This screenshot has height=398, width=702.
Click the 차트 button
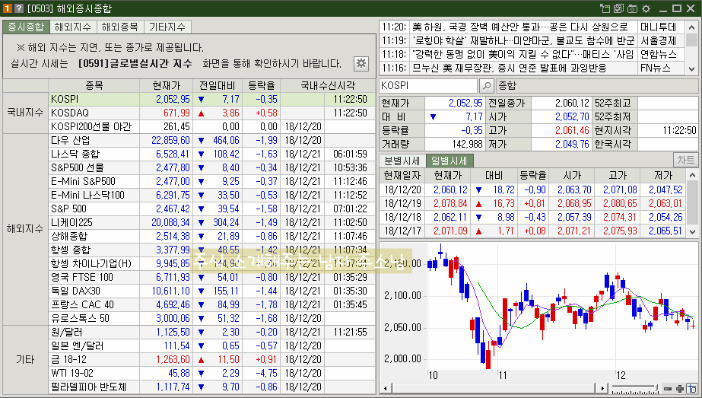tap(685, 160)
